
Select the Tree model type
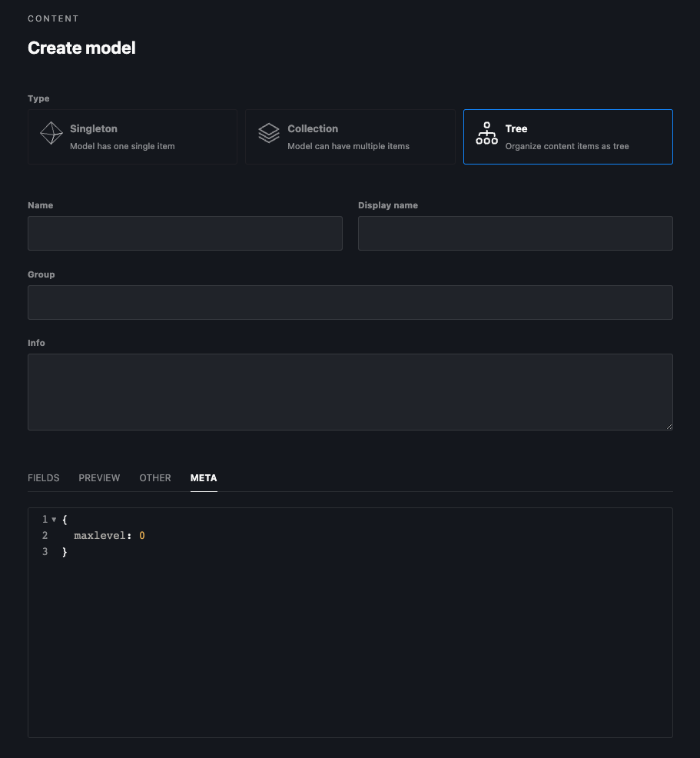tap(568, 136)
